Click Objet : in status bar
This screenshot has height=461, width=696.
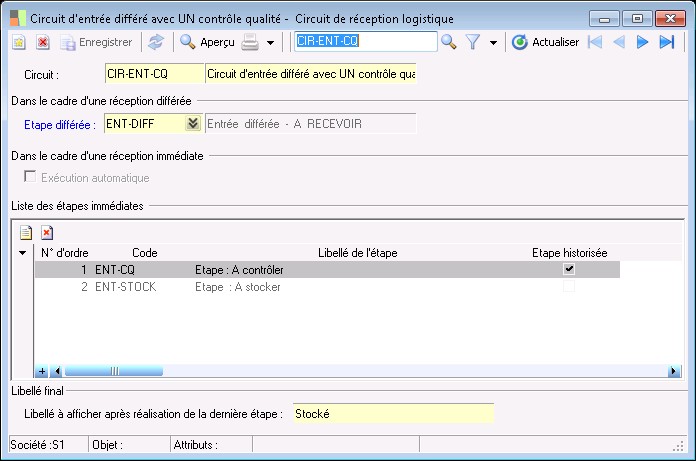pos(107,445)
